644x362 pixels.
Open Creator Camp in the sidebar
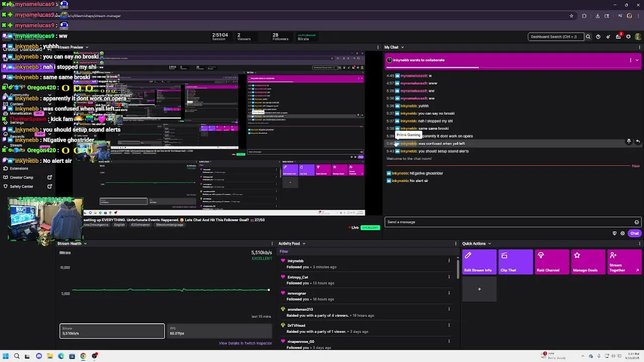[x=22, y=177]
